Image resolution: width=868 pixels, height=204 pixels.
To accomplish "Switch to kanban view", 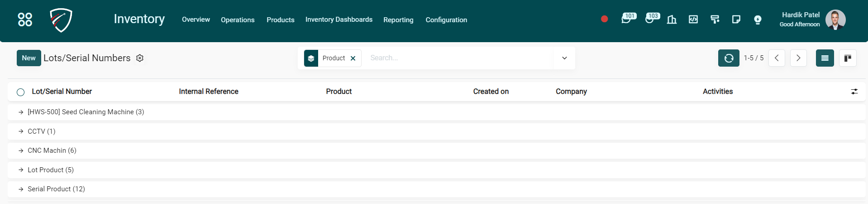I will pos(847,58).
